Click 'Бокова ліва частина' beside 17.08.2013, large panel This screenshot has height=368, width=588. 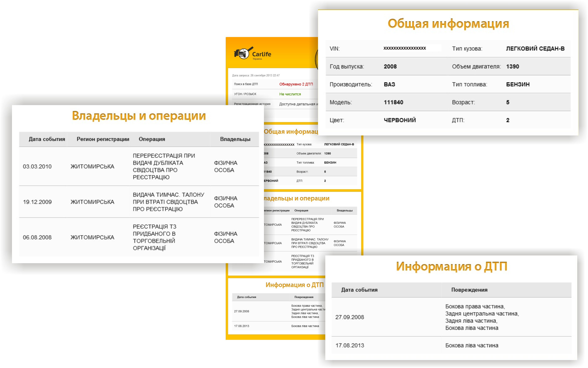point(472,346)
